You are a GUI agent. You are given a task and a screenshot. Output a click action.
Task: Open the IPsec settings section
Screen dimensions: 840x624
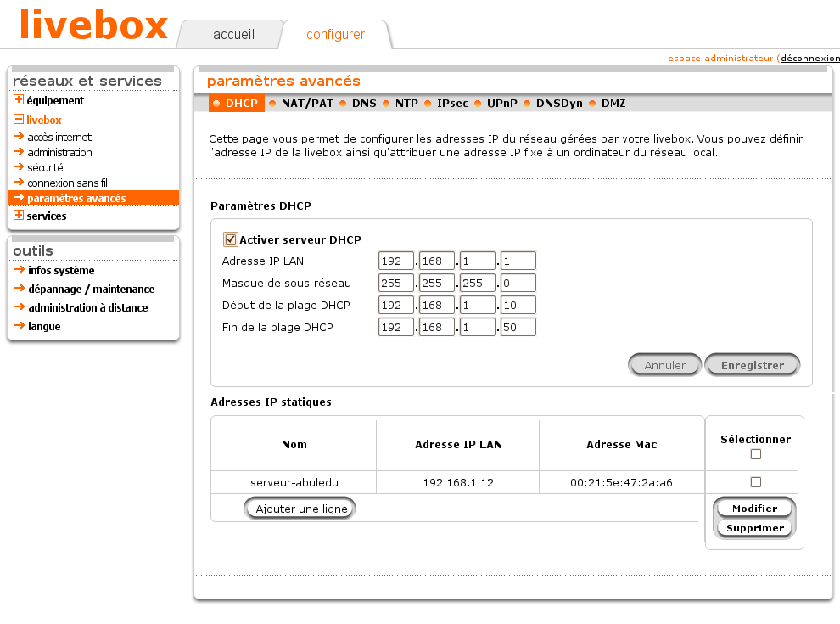[451, 103]
